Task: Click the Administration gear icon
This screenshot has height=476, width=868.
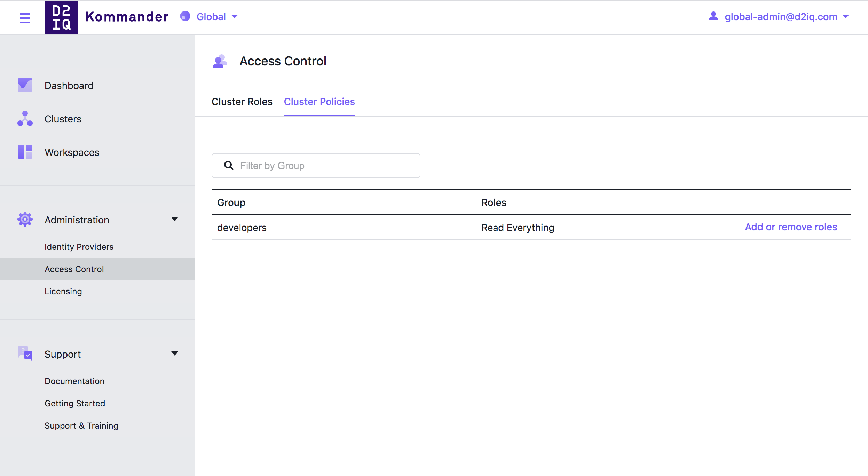Action: click(x=25, y=220)
